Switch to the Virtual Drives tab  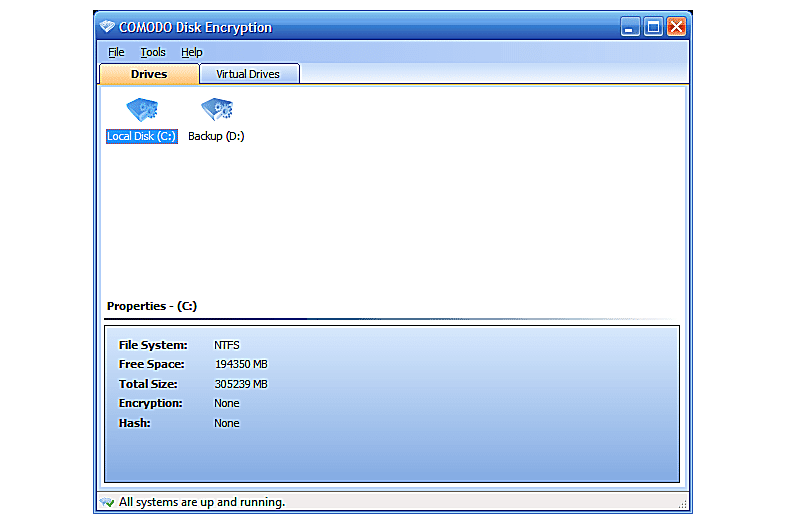[x=249, y=74]
